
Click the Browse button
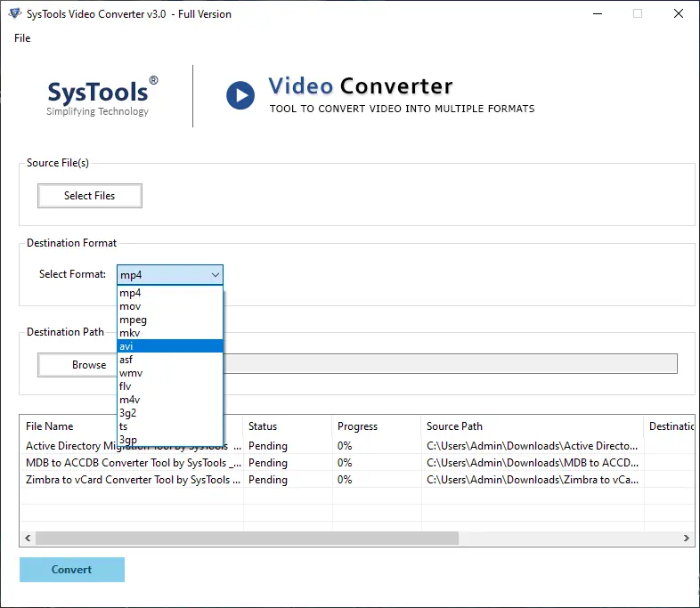pyautogui.click(x=89, y=365)
